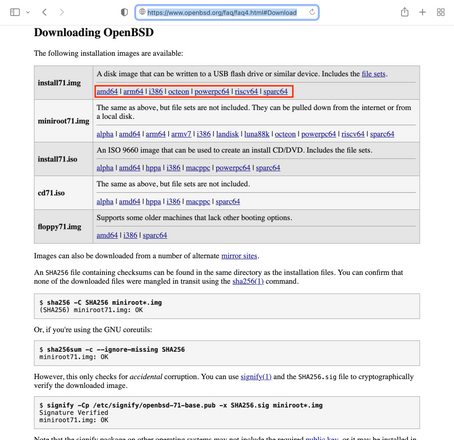Open powerpc64 link in install71.iso row
454x440 pixels.
(x=233, y=168)
